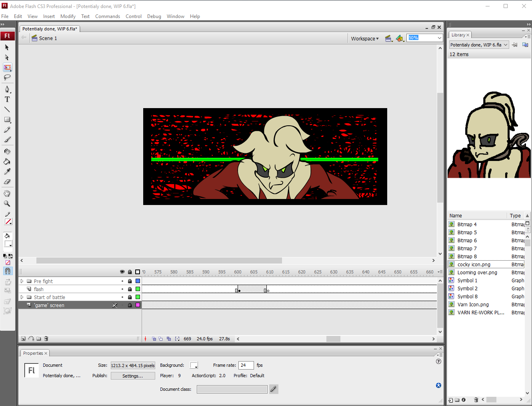Screen dimensions: 532x406
Task: Unlock the Pre fight layer
Action: coord(130,281)
